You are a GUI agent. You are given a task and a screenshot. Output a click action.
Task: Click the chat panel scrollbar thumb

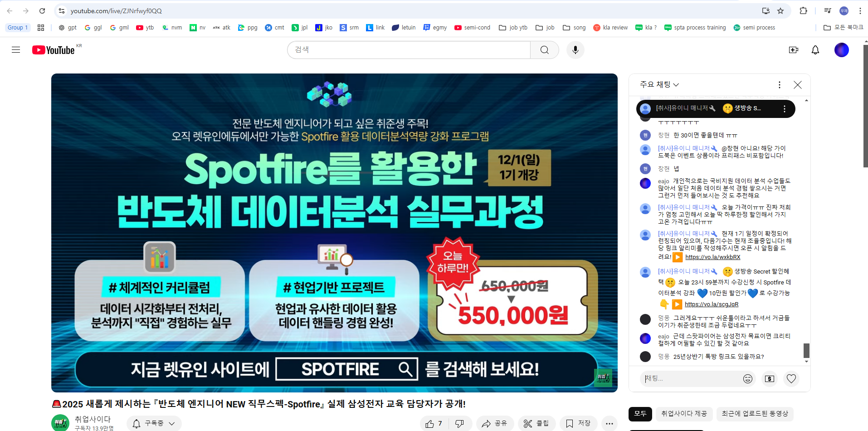click(806, 350)
